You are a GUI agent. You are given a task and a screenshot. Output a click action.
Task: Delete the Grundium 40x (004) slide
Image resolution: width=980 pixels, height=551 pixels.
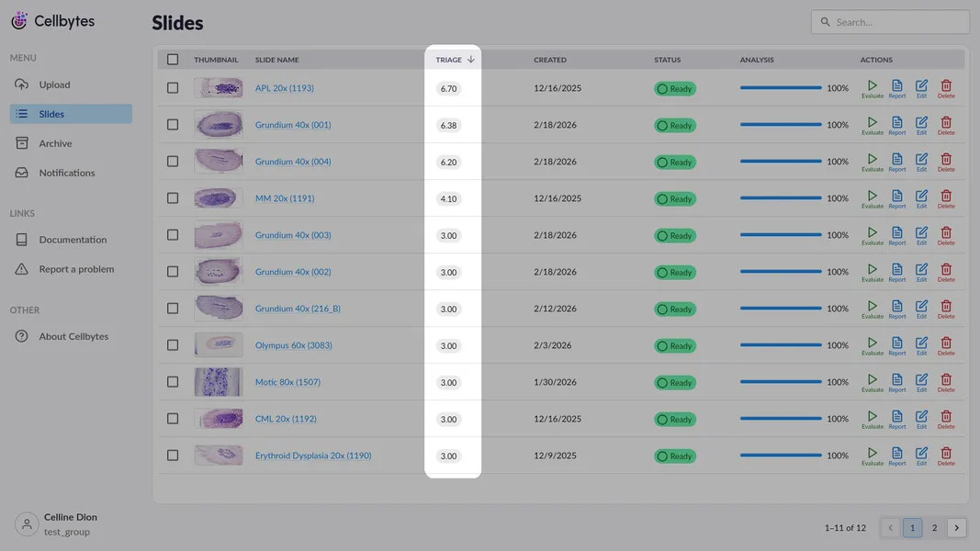click(946, 160)
